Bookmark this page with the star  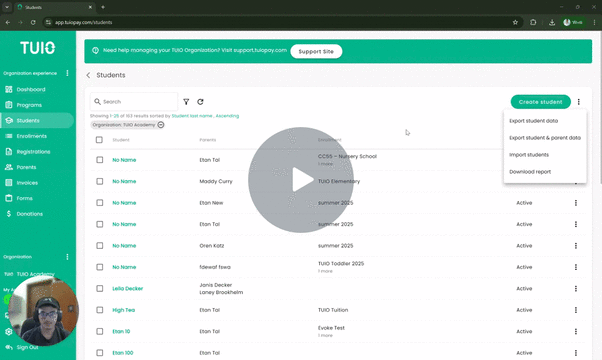click(x=515, y=22)
